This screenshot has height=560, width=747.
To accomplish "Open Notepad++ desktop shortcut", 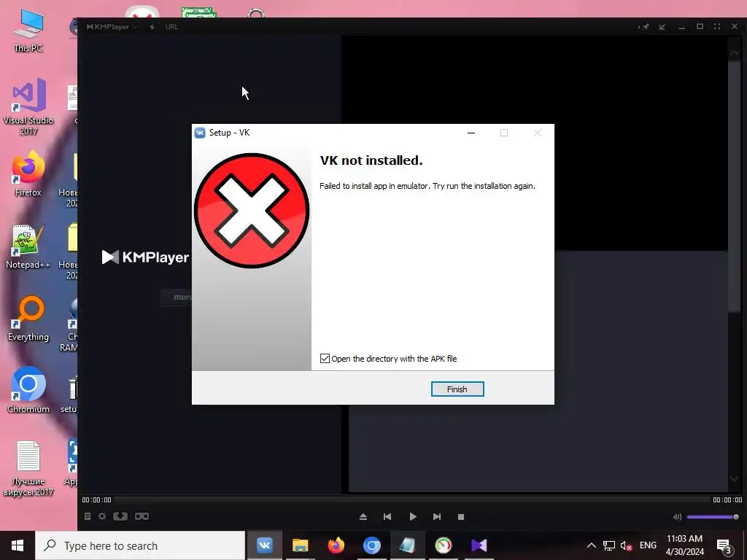I will pos(28,246).
